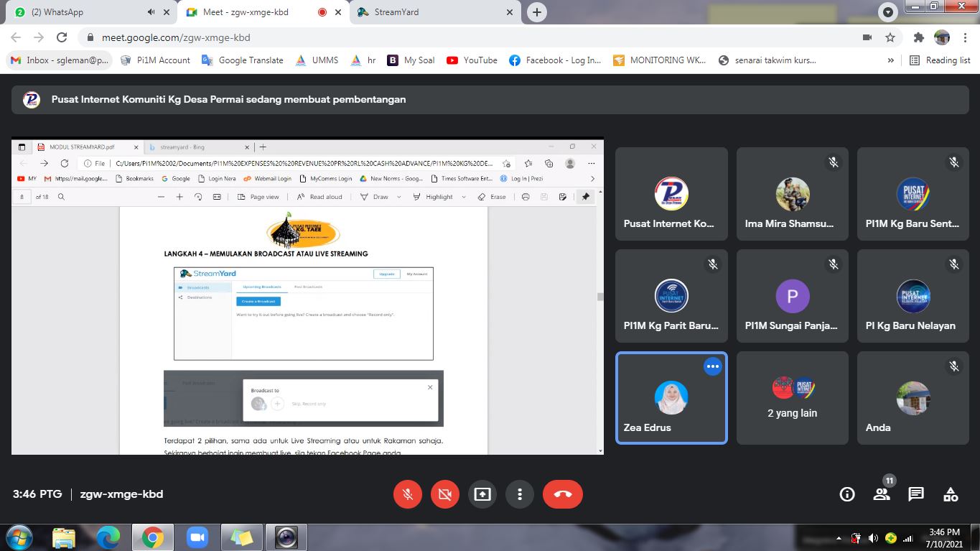Open the chat messages panel

coord(916,494)
